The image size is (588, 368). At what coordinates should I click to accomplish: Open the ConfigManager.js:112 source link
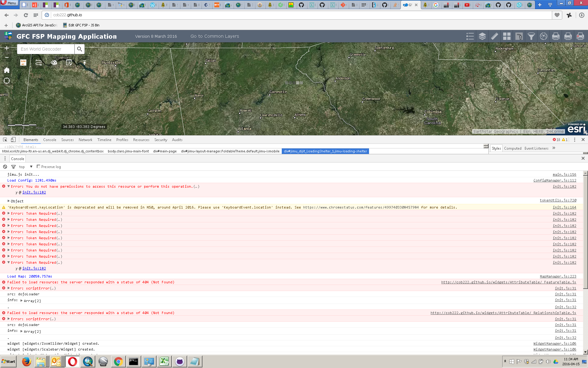(555, 180)
